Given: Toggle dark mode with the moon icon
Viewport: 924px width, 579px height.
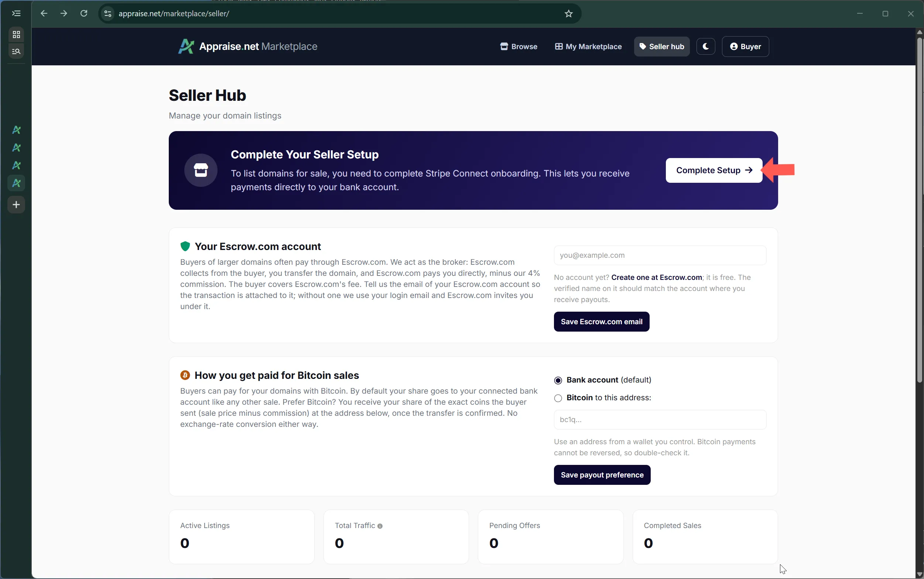Looking at the screenshot, I should tap(706, 46).
